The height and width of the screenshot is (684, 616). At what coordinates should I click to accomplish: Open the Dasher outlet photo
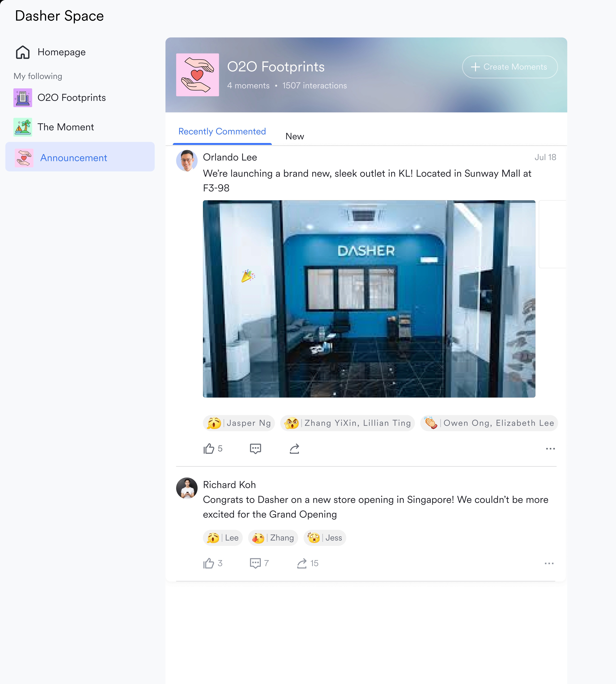click(369, 299)
